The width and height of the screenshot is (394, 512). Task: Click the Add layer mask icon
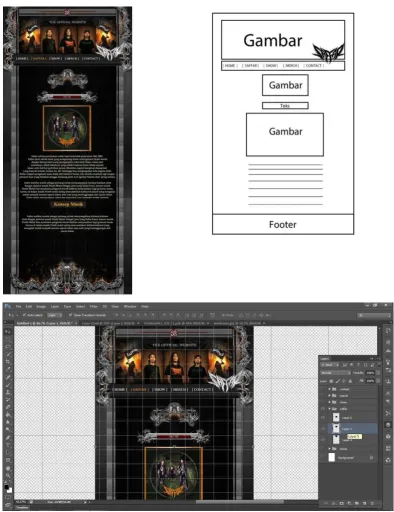point(341,503)
